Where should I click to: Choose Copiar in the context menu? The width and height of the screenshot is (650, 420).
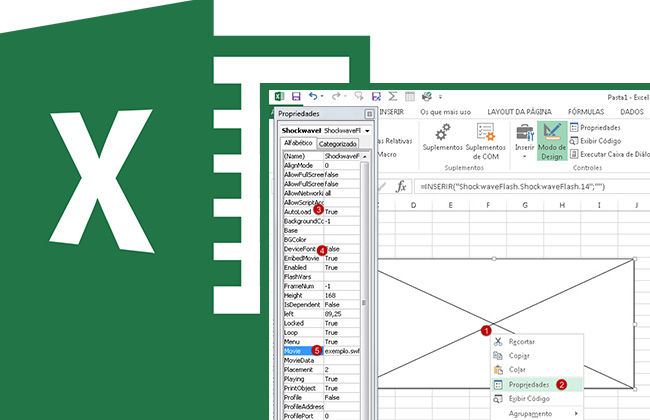coord(537,356)
